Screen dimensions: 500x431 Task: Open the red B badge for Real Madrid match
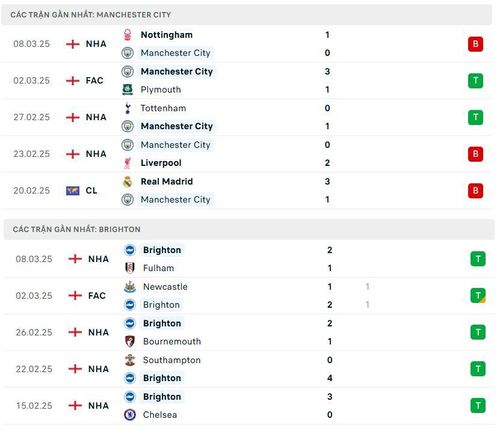pyautogui.click(x=475, y=190)
